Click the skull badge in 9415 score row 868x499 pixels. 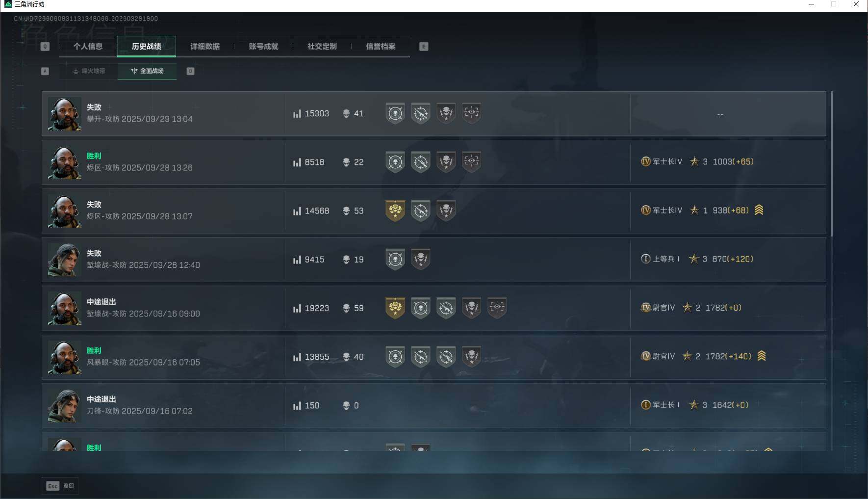click(420, 260)
